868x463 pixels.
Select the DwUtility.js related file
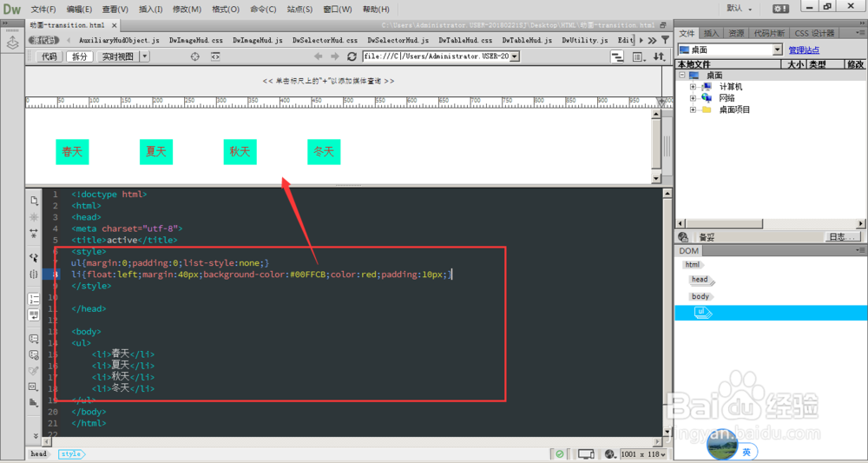[584, 41]
